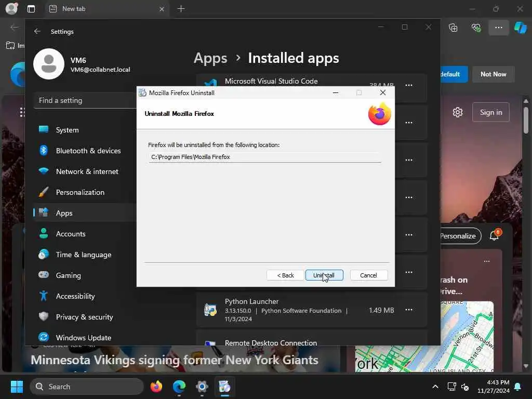Viewport: 532px width, 399px height.
Task: Open Accounts settings
Action: point(85,234)
